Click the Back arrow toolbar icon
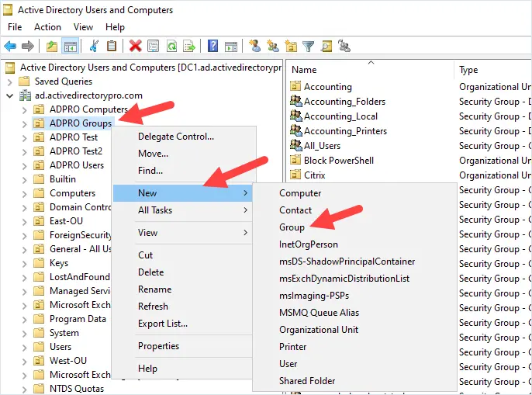Viewport: 532px width, 395px height. point(10,46)
